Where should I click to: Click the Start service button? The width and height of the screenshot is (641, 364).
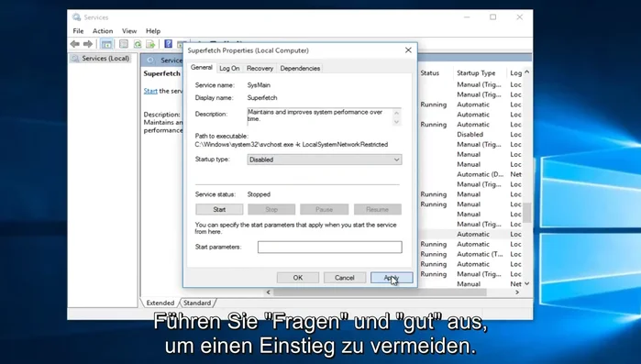coord(219,210)
